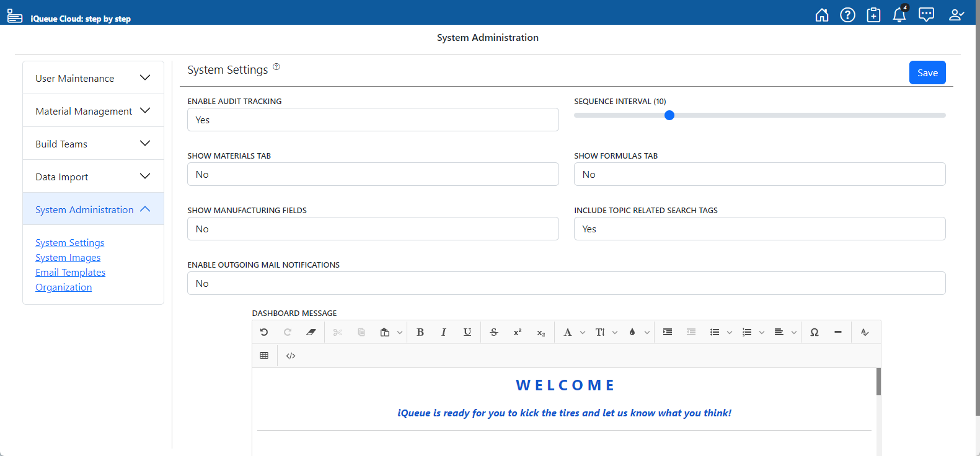Expand User Maintenance section

point(93,78)
